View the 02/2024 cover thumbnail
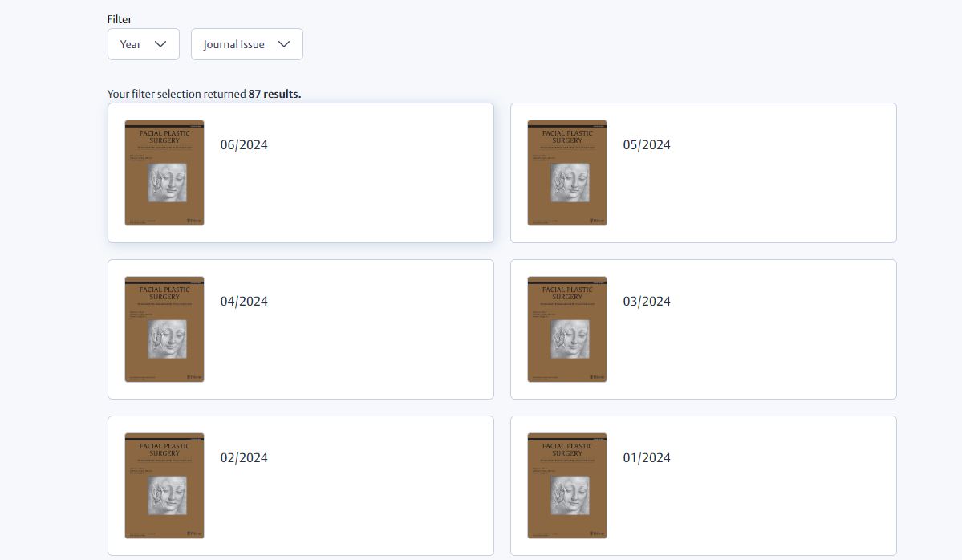 [x=164, y=485]
